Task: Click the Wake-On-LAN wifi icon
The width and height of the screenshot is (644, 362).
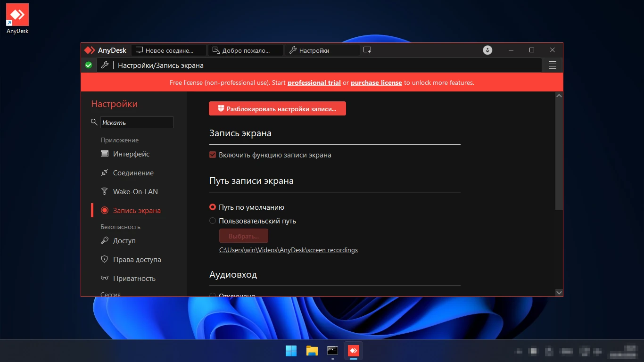Action: point(105,191)
